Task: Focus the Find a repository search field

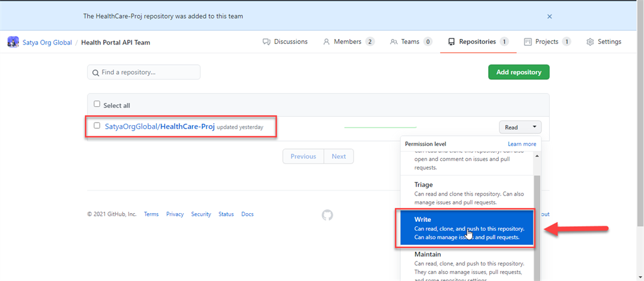Action: [x=144, y=72]
